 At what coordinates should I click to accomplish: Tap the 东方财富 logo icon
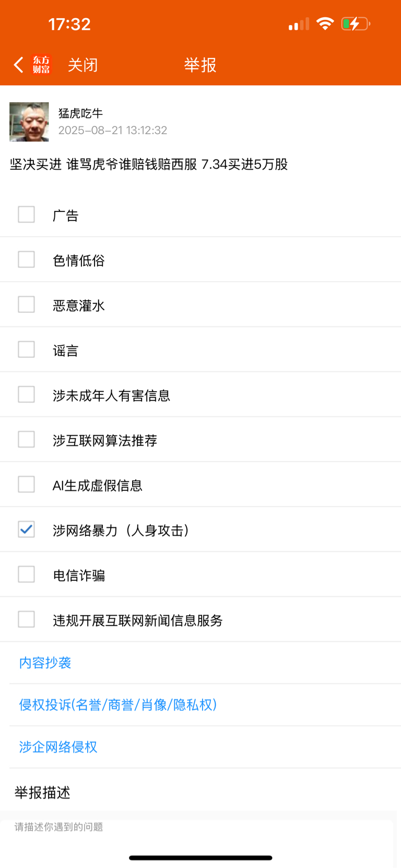(41, 65)
